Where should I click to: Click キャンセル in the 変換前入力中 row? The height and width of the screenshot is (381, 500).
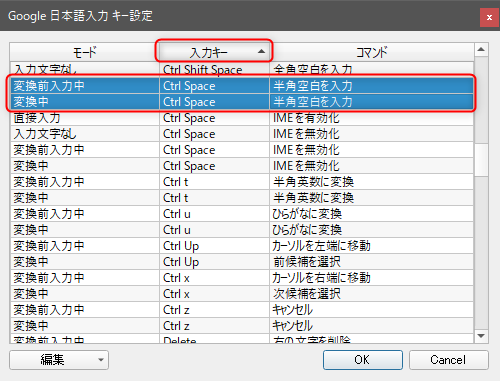tap(371, 310)
